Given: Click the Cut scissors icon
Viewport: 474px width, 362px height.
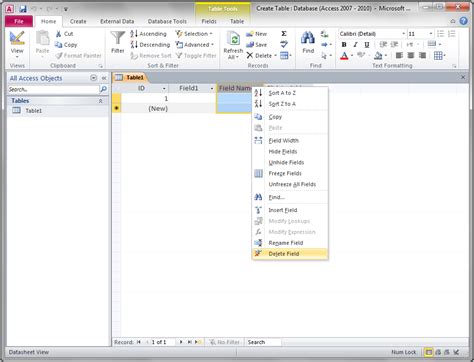Looking at the screenshot, I should pyautogui.click(x=59, y=34).
